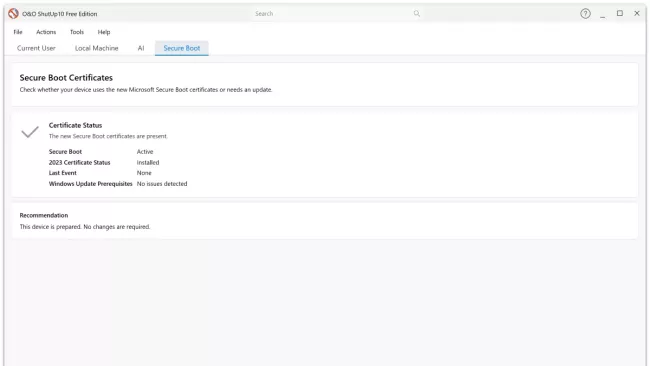Click the 'Installed' certificate status value

tap(148, 162)
